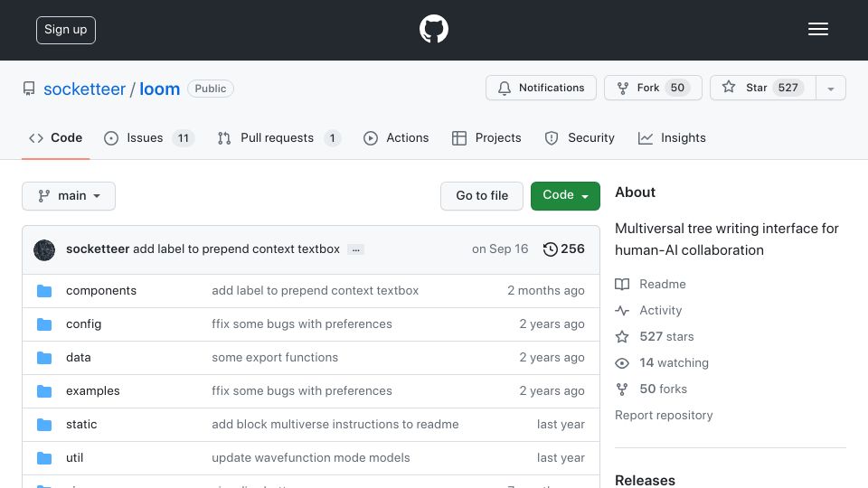The image size is (868, 488).
Task: Click the Notifications bell icon
Action: (505, 89)
